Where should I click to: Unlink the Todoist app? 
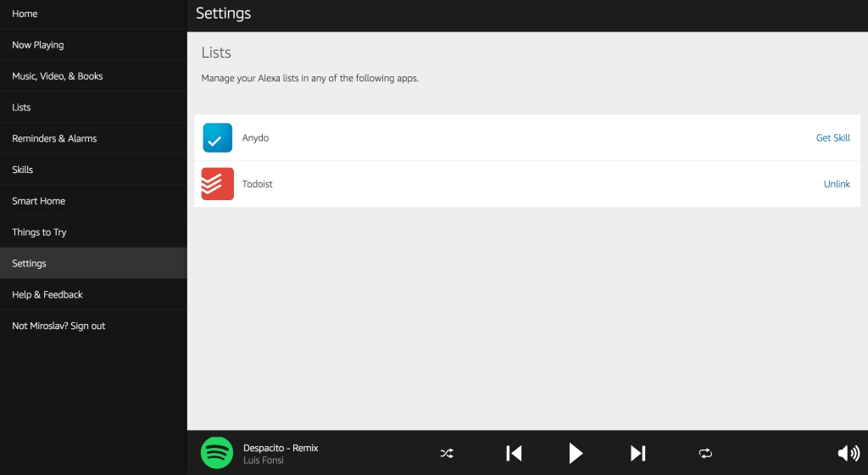coord(836,184)
